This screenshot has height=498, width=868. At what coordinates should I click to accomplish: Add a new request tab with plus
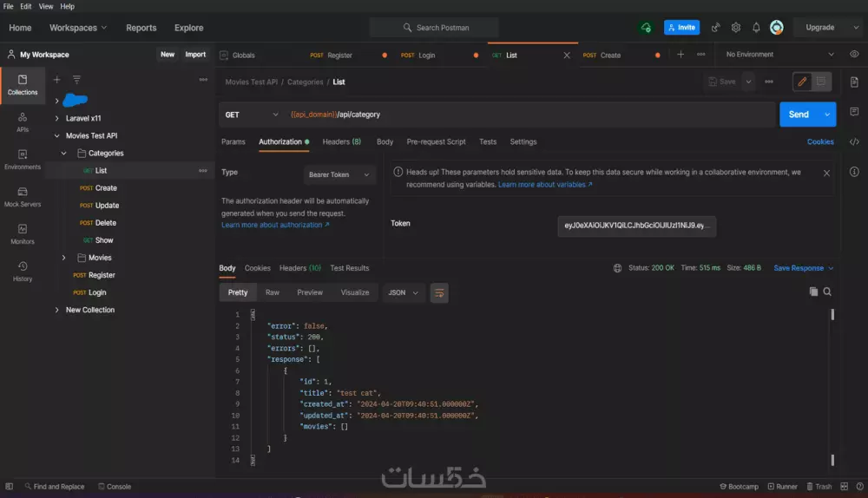pos(681,55)
